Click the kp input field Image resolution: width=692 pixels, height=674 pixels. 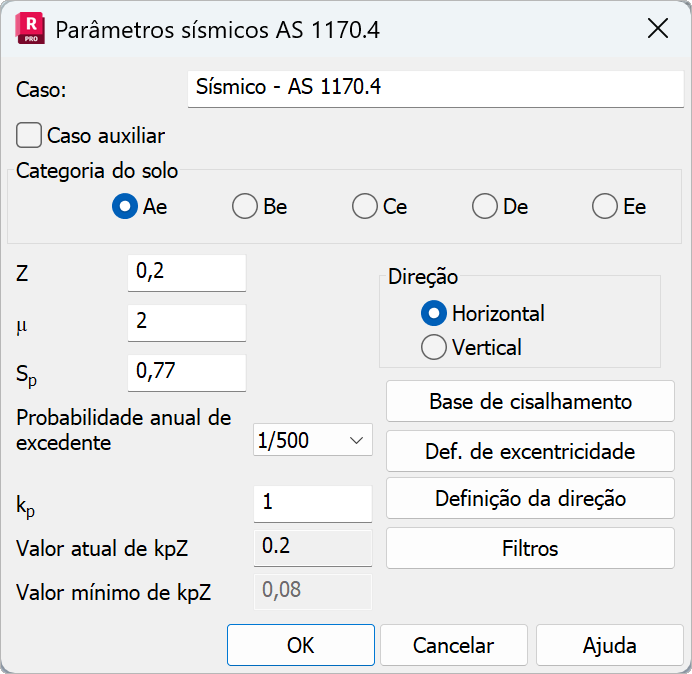click(313, 502)
